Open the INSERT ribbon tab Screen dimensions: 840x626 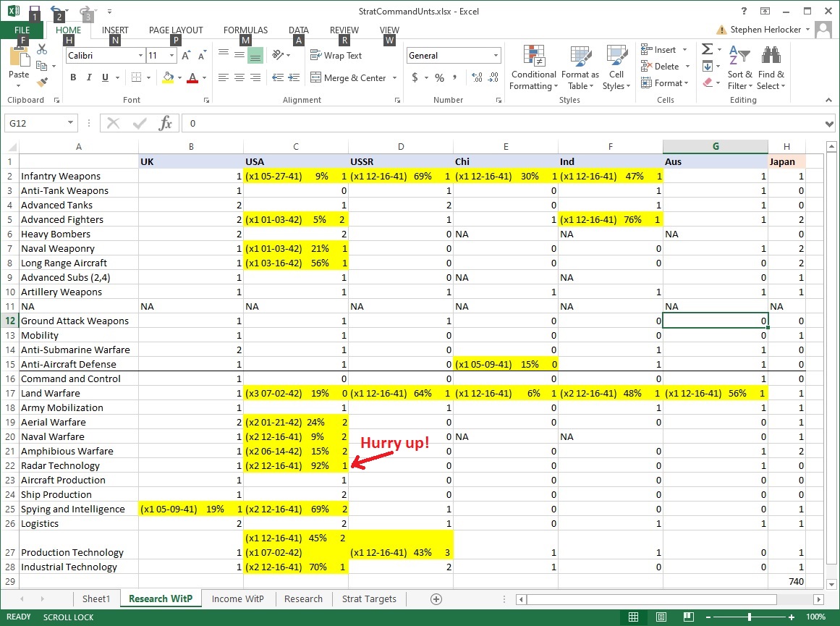click(115, 30)
